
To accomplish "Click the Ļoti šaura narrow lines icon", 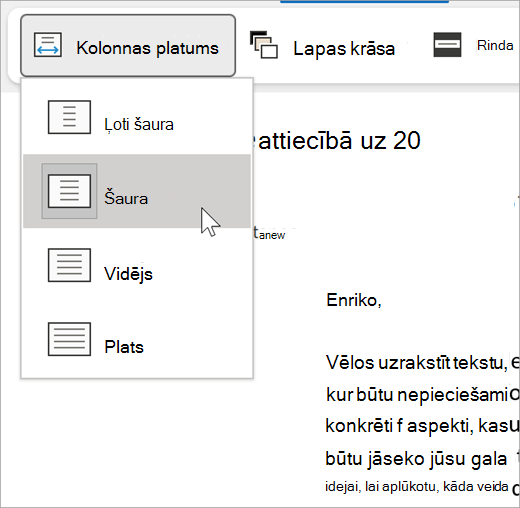I will (69, 117).
